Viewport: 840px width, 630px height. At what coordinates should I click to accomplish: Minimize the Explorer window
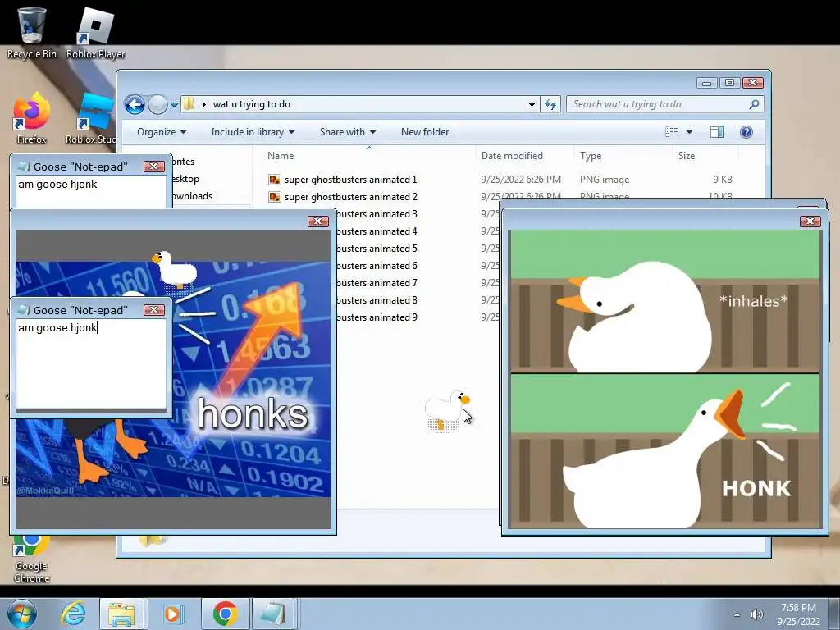pos(706,83)
